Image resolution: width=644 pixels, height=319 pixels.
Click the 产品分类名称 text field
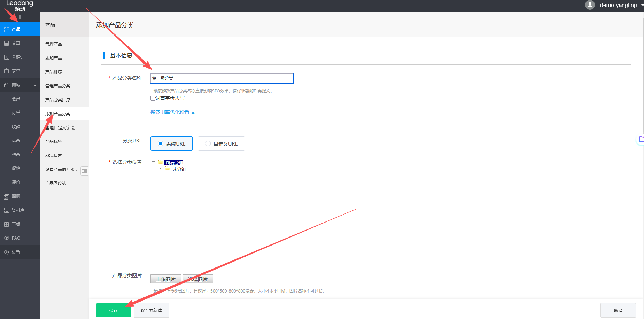[222, 78]
